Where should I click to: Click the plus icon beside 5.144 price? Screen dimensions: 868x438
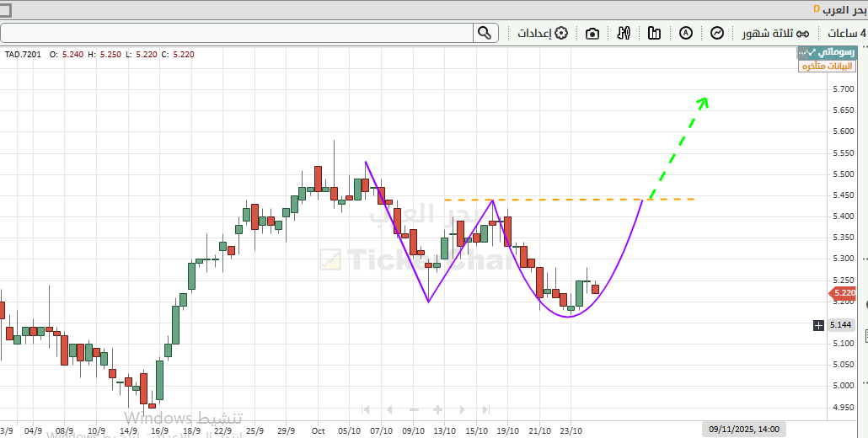[x=818, y=325]
